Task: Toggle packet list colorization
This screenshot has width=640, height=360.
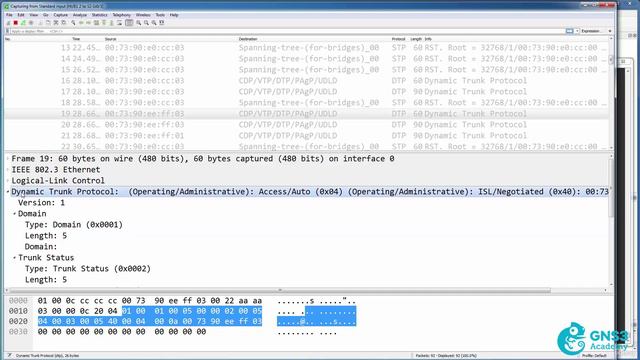Action: (129, 23)
